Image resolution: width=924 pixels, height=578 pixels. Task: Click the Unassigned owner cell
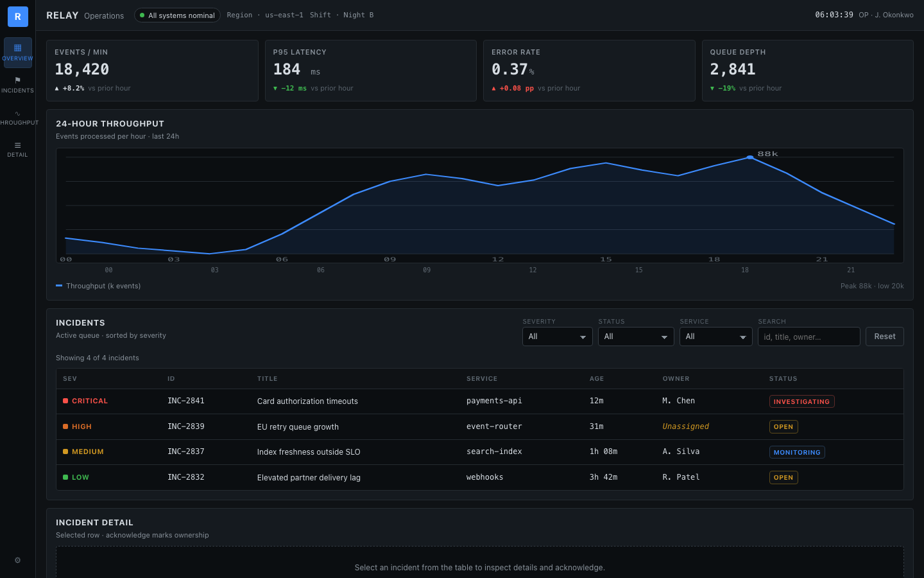tap(686, 426)
